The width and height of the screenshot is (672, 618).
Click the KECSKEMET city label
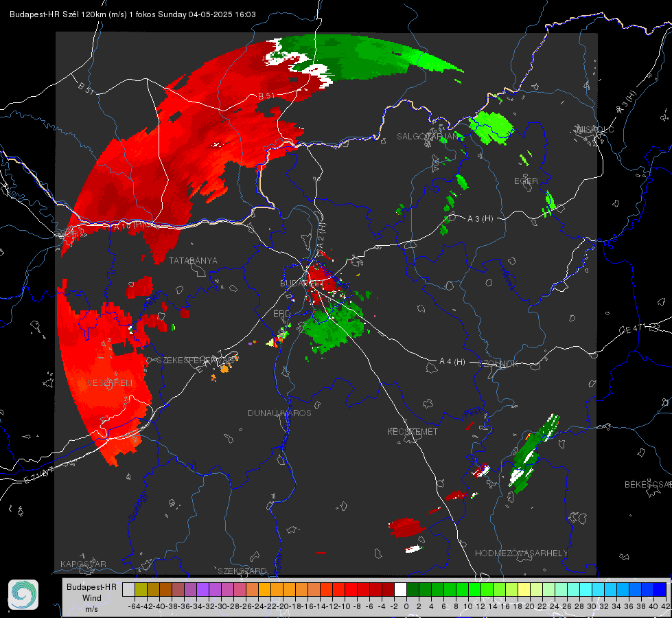tap(413, 431)
